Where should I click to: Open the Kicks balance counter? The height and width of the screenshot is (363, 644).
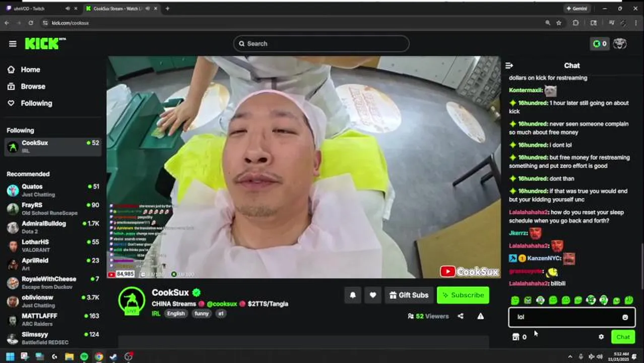click(600, 44)
